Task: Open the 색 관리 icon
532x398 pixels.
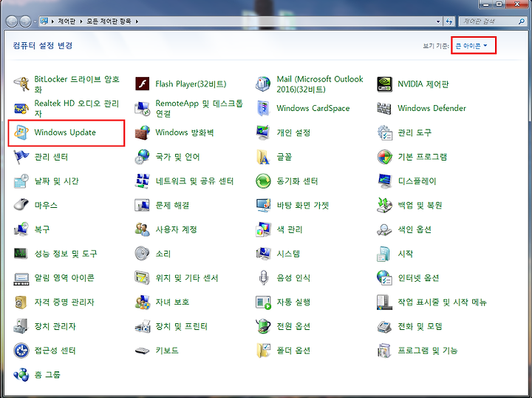Action: click(x=263, y=229)
